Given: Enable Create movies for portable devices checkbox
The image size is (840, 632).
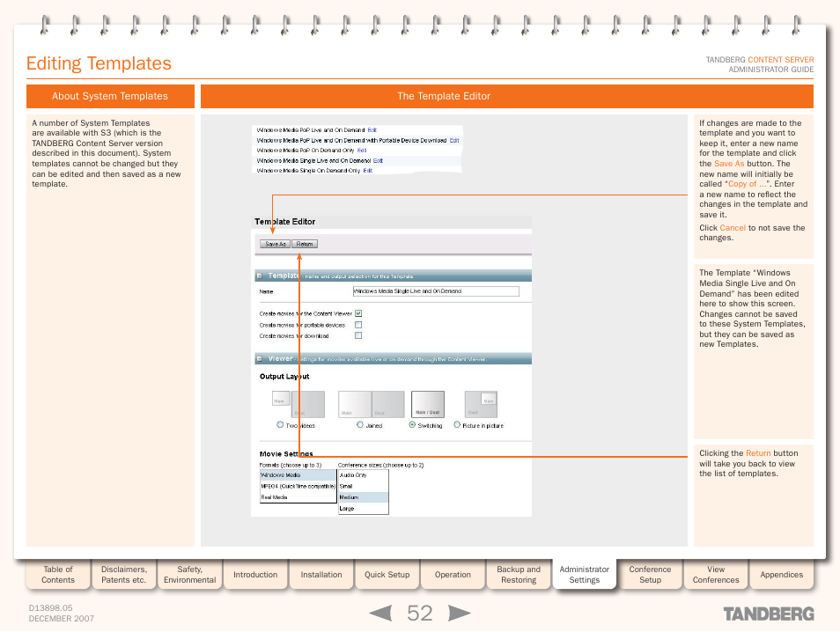Looking at the screenshot, I should pos(358,325).
